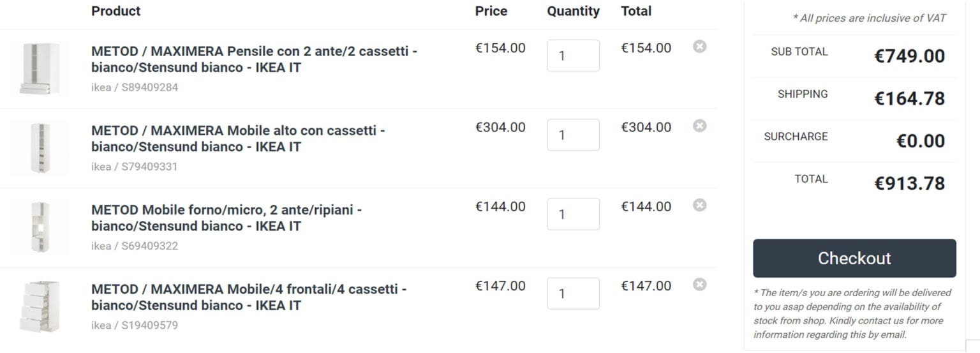
Task: Click the Mobile forno/micro product thumbnail
Action: point(40,227)
